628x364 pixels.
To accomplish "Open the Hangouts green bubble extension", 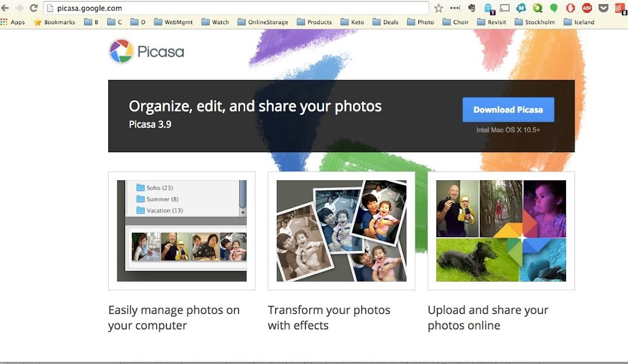I will pos(554,8).
